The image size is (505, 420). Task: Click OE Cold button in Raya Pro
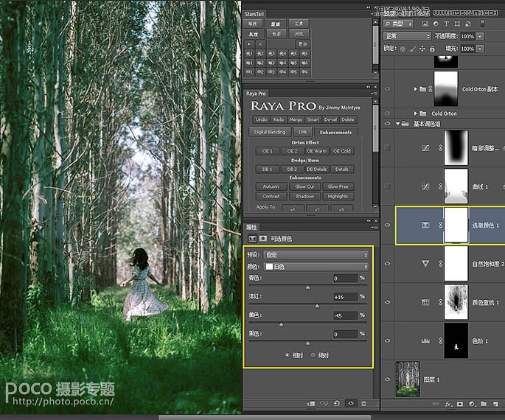point(342,151)
